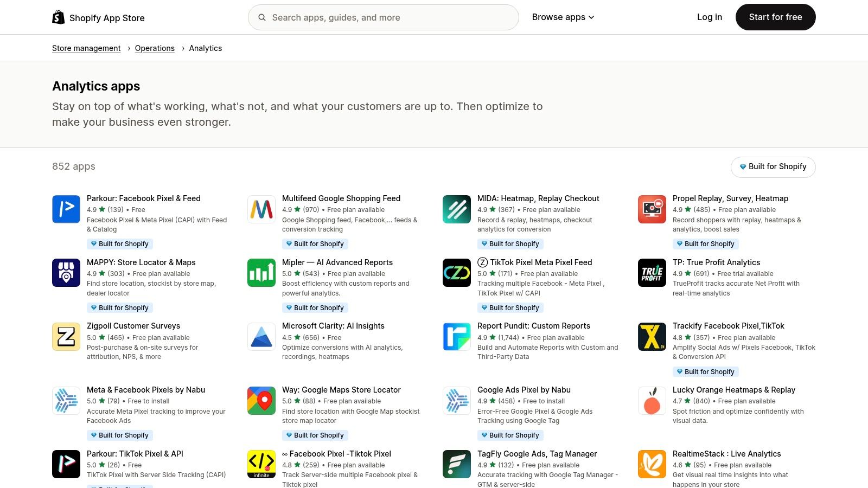Open the Lucky Orange orange fruit icon
The height and width of the screenshot is (488, 868).
pos(652,400)
